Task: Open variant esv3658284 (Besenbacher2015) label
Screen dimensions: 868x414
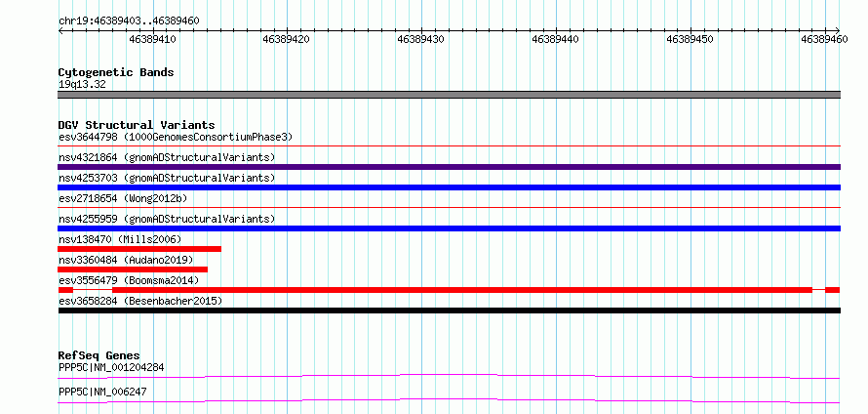Action: tap(140, 301)
